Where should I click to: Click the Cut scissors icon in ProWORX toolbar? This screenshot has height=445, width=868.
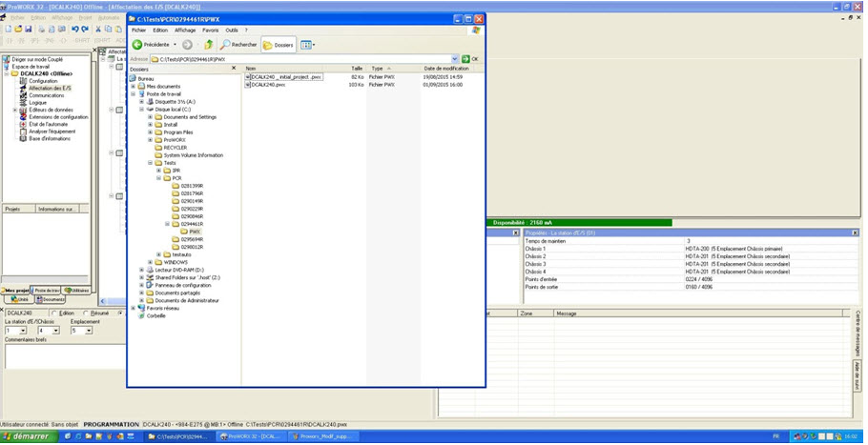point(98,30)
